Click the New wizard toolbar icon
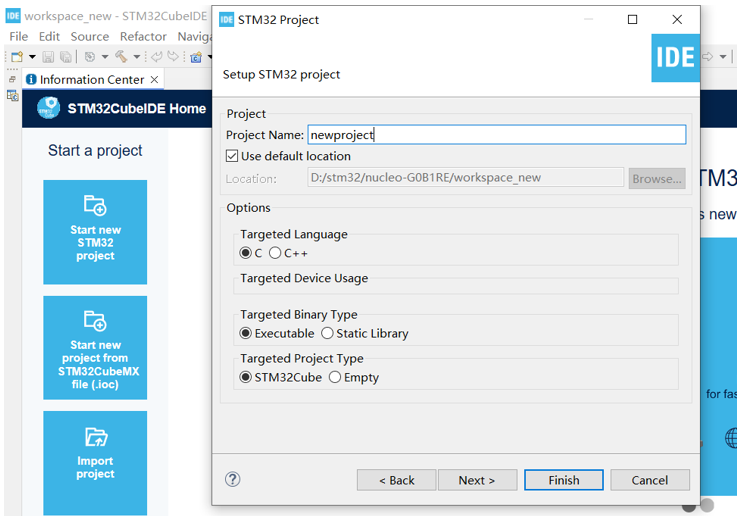 click(x=17, y=57)
